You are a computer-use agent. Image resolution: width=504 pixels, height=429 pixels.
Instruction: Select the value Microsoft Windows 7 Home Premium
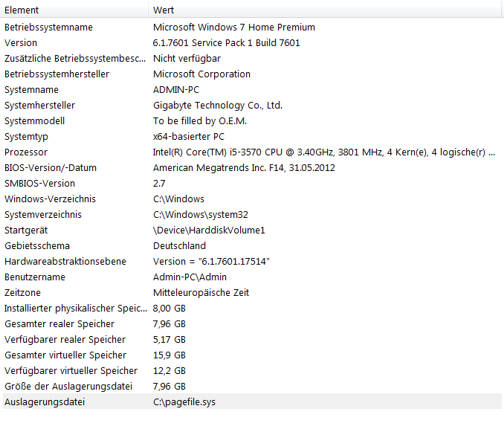(x=234, y=28)
